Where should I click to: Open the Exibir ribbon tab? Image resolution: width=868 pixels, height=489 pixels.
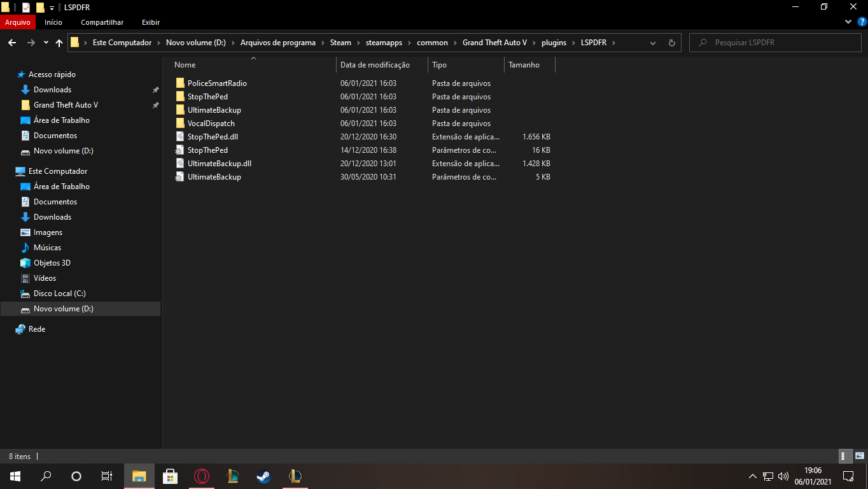click(x=151, y=22)
